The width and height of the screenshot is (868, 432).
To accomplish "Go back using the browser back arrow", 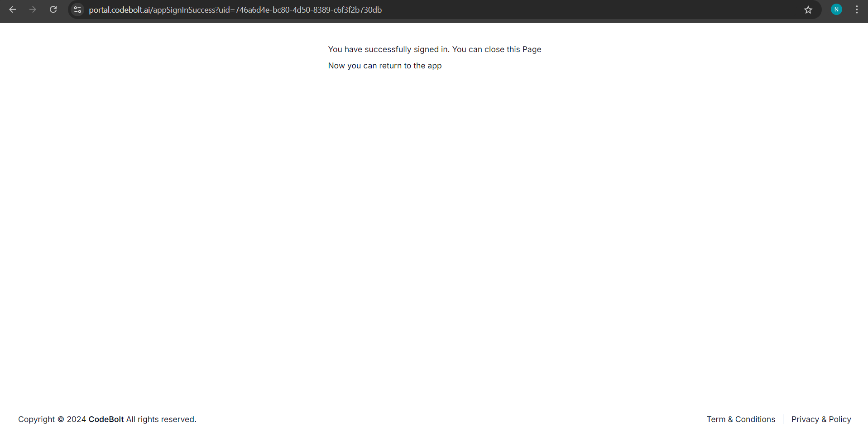I will pos(13,10).
